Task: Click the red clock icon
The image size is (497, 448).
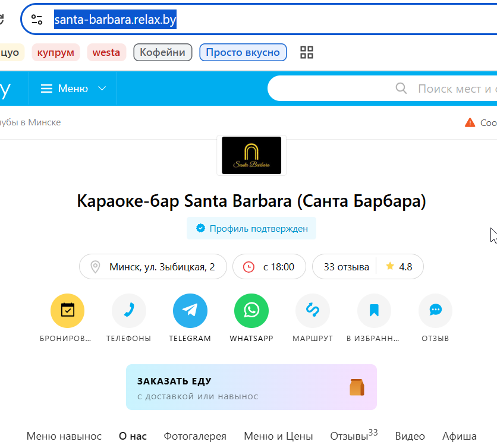Action: click(248, 267)
